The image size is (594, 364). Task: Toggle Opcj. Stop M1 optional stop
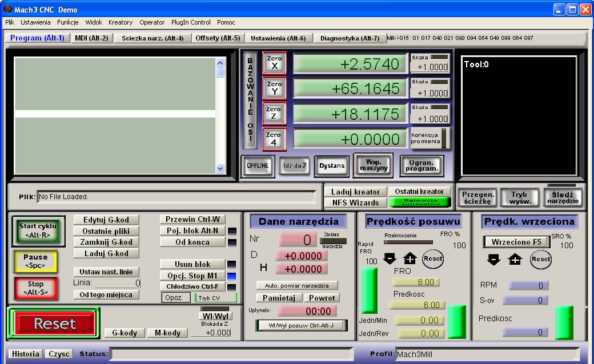point(192,276)
